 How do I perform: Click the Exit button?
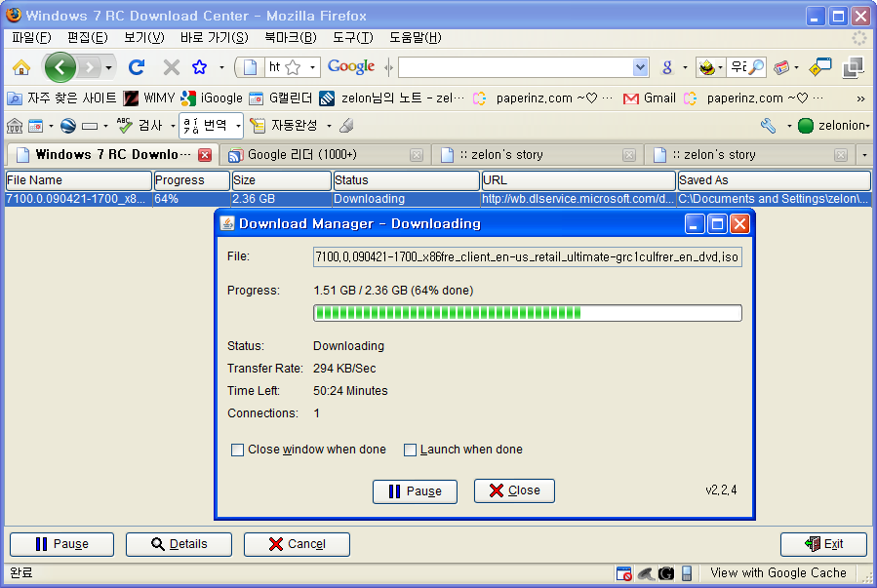[x=824, y=544]
